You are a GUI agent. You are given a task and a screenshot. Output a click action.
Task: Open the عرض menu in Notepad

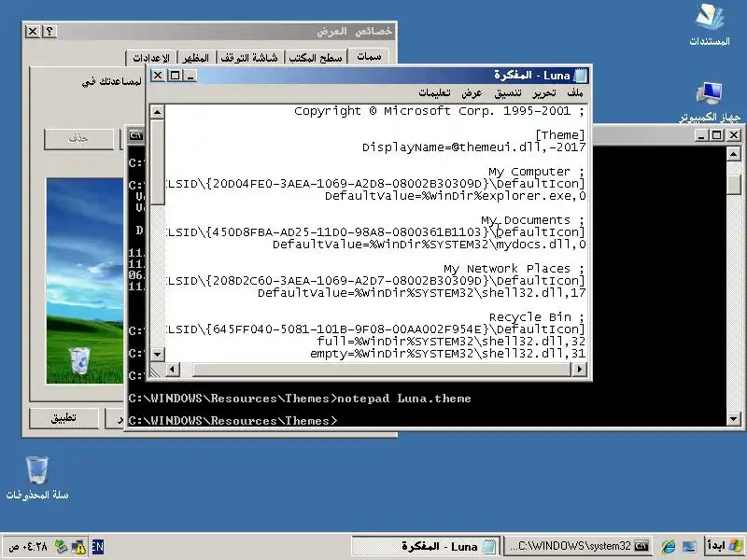(x=472, y=92)
